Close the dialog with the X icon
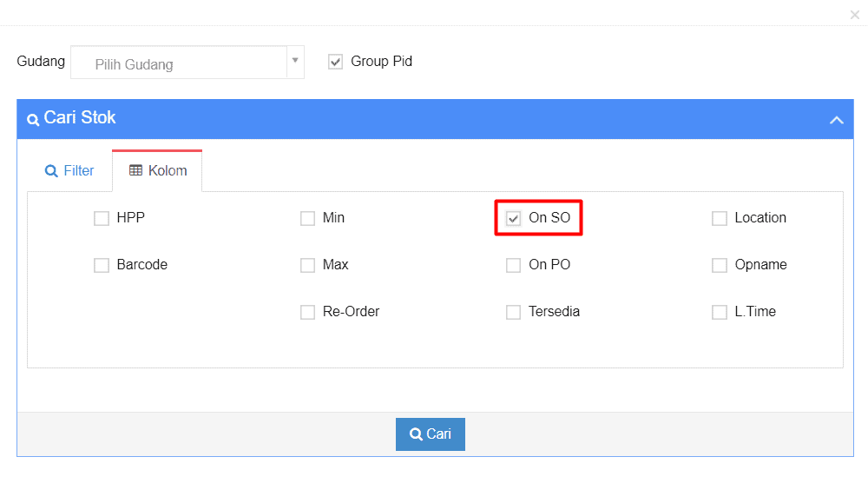 click(854, 15)
